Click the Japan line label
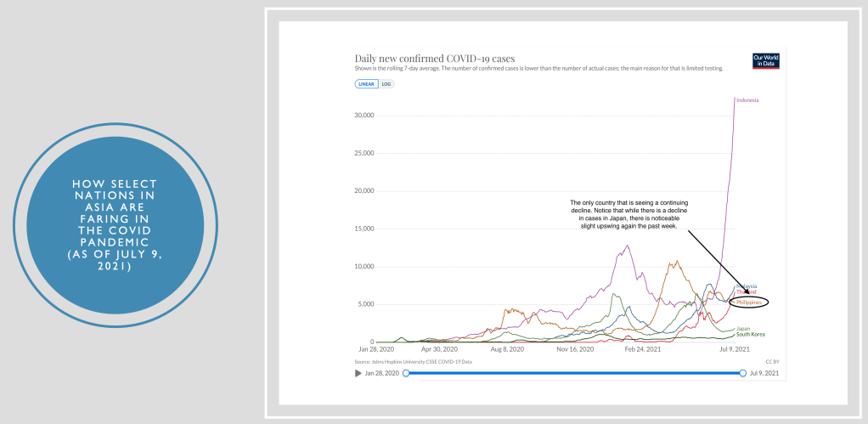 click(742, 328)
